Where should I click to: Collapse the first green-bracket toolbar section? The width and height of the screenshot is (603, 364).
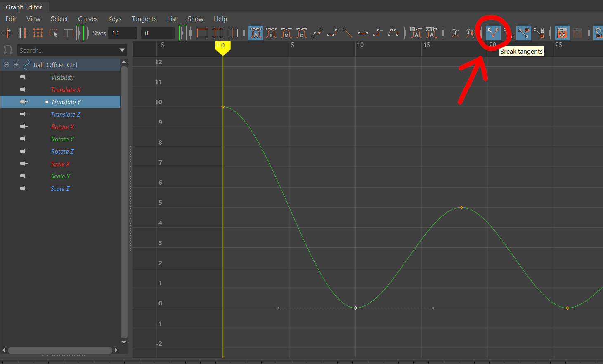pyautogui.click(x=80, y=33)
